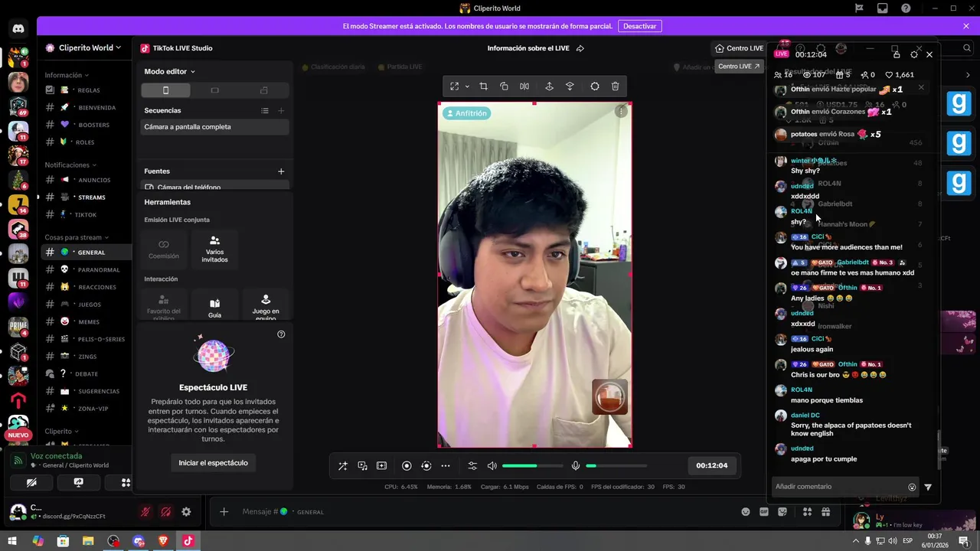Click the record button icon
Image resolution: width=980 pixels, height=551 pixels.
pos(407,465)
